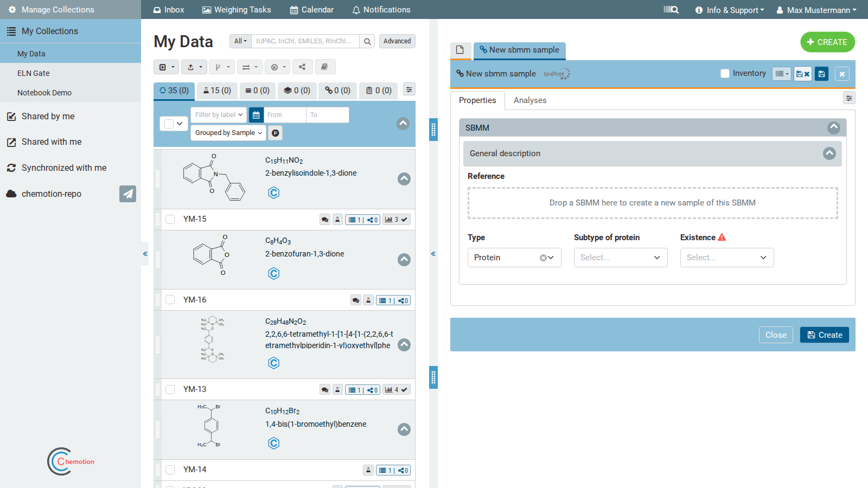Click the green CREATE button
The height and width of the screenshot is (488, 868).
point(827,42)
